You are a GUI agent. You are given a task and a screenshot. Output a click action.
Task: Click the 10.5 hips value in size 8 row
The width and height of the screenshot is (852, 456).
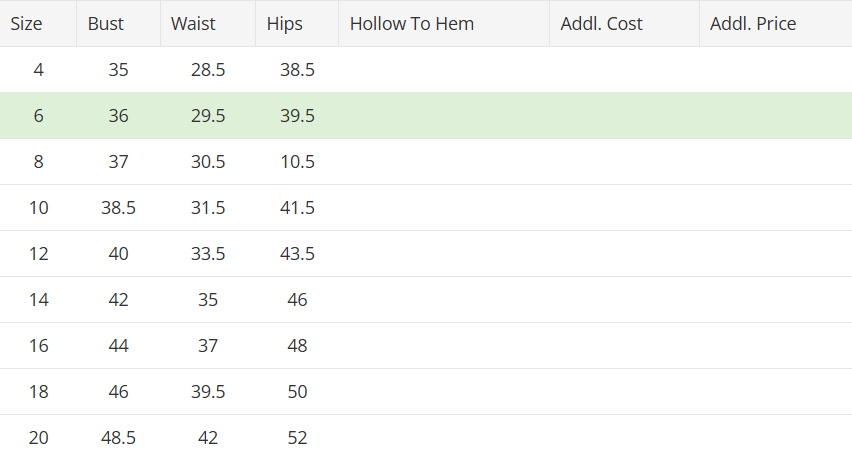pos(297,161)
